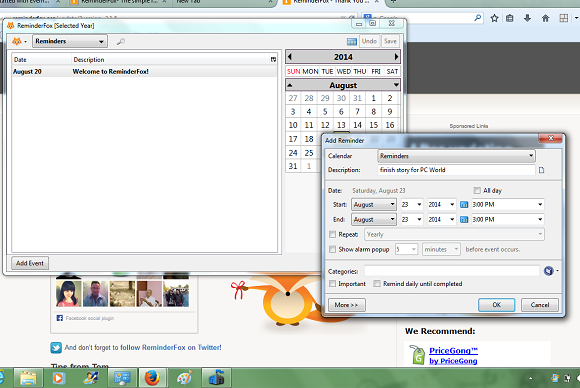The width and height of the screenshot is (580, 388).
Task: Open the Start date calendar picker icon
Action: (x=464, y=205)
